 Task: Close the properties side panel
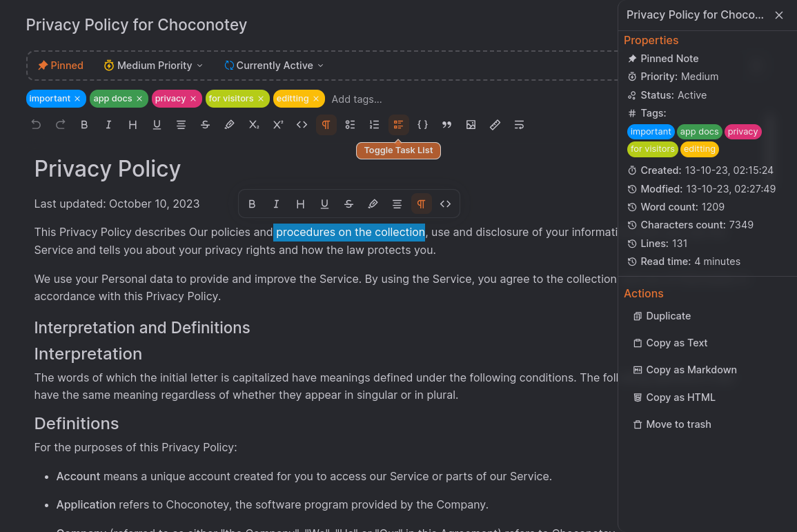(778, 15)
